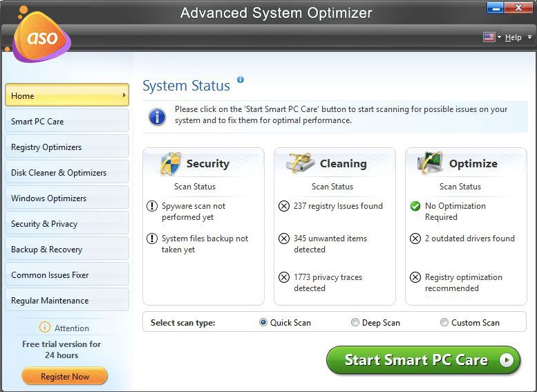Go to Registry Optimizers
The width and height of the screenshot is (537, 392).
pos(67,147)
